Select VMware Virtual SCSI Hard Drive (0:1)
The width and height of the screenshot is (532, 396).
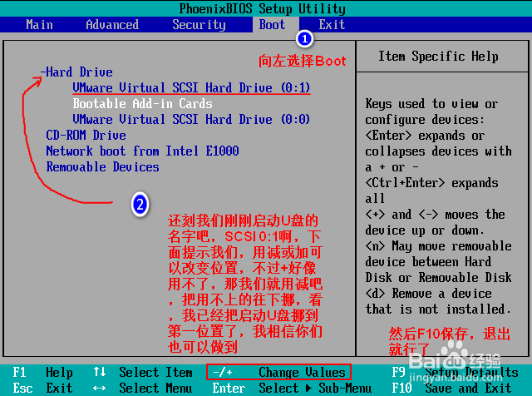click(191, 87)
